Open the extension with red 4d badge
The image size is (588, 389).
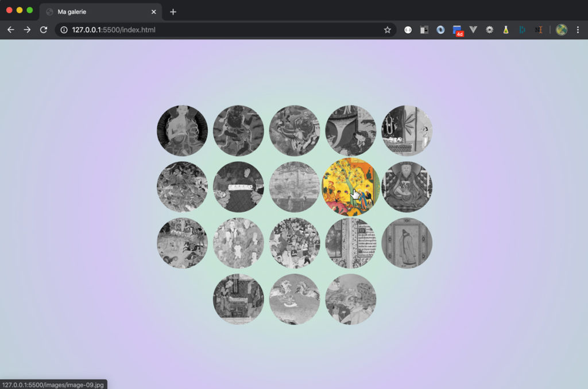pos(458,30)
